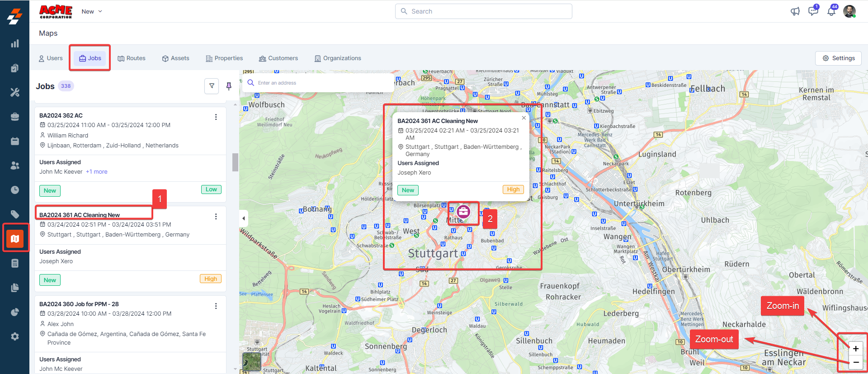Open the map Settings button

[838, 58]
